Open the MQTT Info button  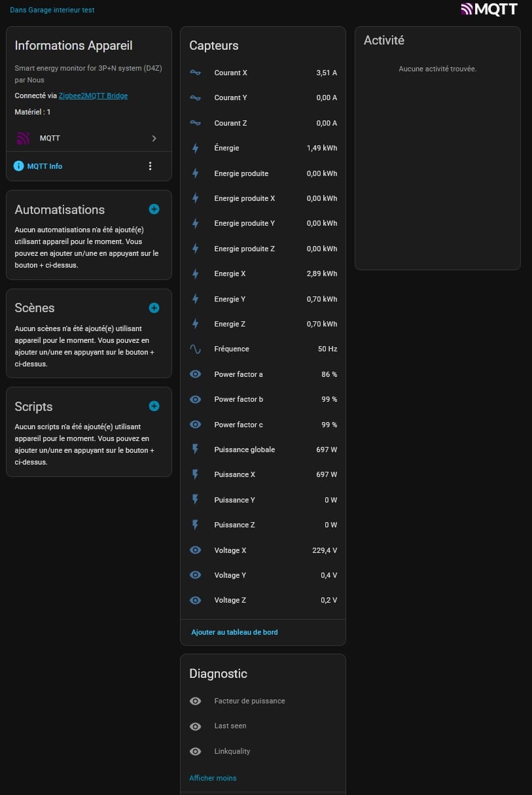[44, 166]
